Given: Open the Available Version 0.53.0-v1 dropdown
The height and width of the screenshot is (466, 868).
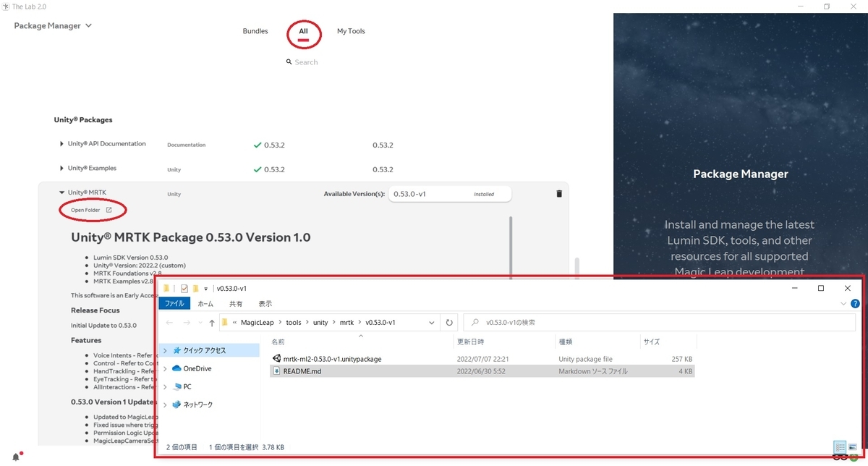Looking at the screenshot, I should click(450, 194).
